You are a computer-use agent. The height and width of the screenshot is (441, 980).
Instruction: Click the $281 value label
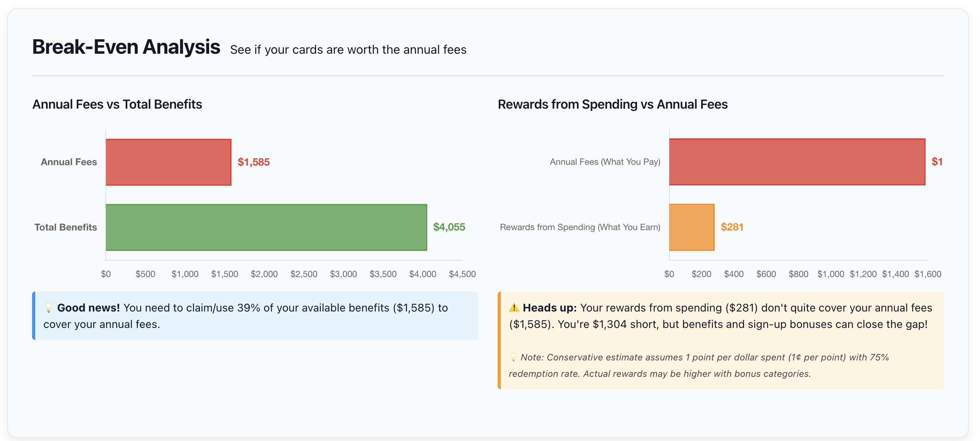pos(732,227)
